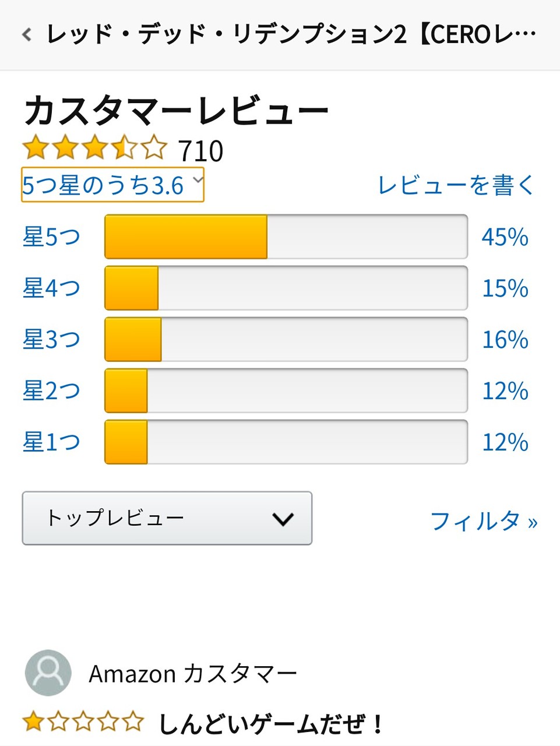Select the 星2つ rating label

tap(51, 391)
